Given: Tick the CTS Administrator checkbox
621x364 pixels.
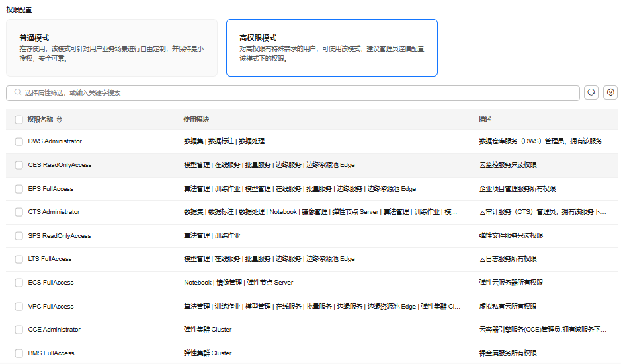Looking at the screenshot, I should (19, 212).
